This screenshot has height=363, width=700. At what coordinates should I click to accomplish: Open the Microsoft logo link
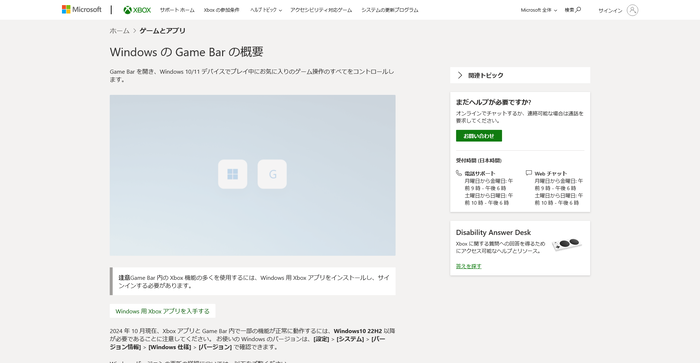tap(82, 9)
